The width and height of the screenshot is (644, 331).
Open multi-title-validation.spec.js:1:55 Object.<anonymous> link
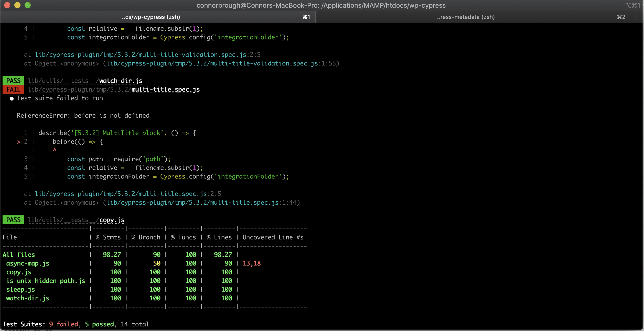(221, 63)
